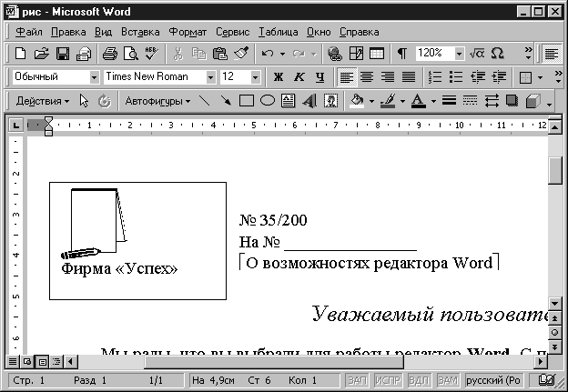
Task: Select the Arrow drawing tool
Action: click(x=226, y=101)
